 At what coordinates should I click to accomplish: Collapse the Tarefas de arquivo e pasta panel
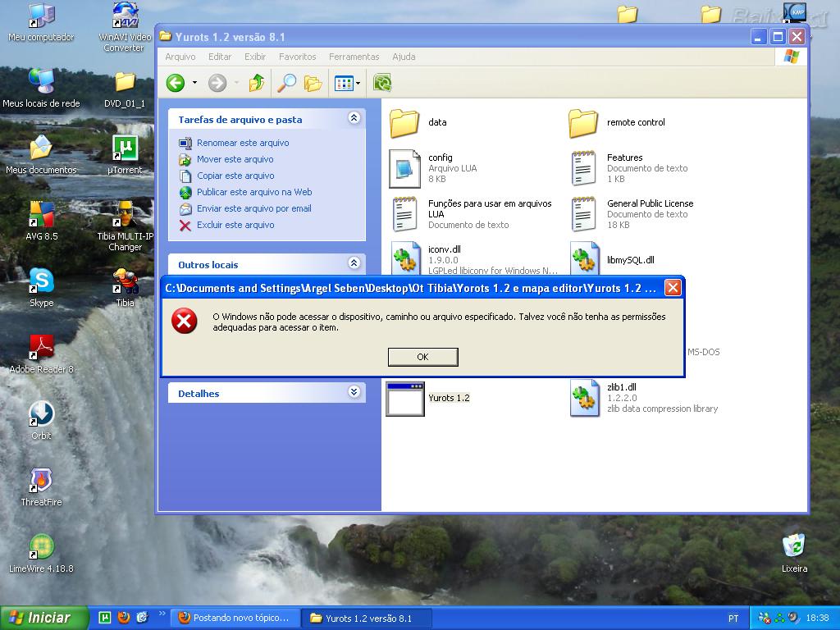coord(354,118)
